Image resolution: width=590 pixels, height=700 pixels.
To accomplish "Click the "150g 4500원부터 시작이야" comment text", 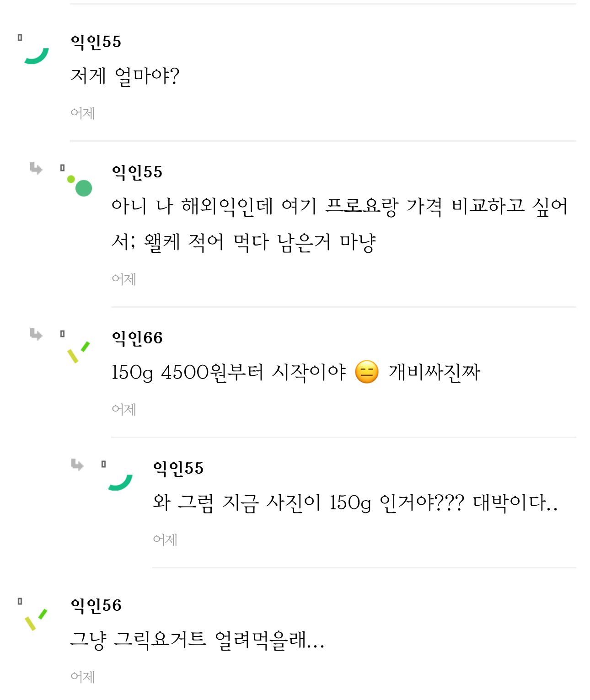I will (x=229, y=372).
